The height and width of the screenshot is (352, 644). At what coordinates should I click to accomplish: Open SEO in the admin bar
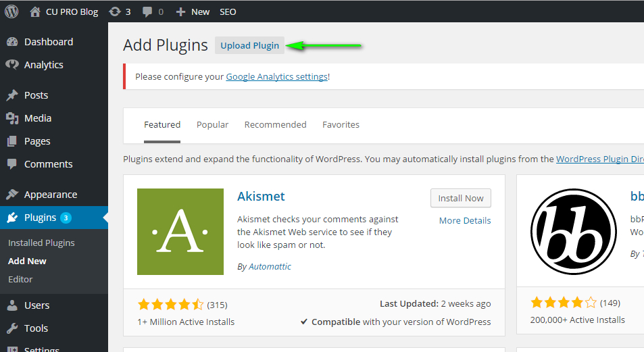(228, 12)
